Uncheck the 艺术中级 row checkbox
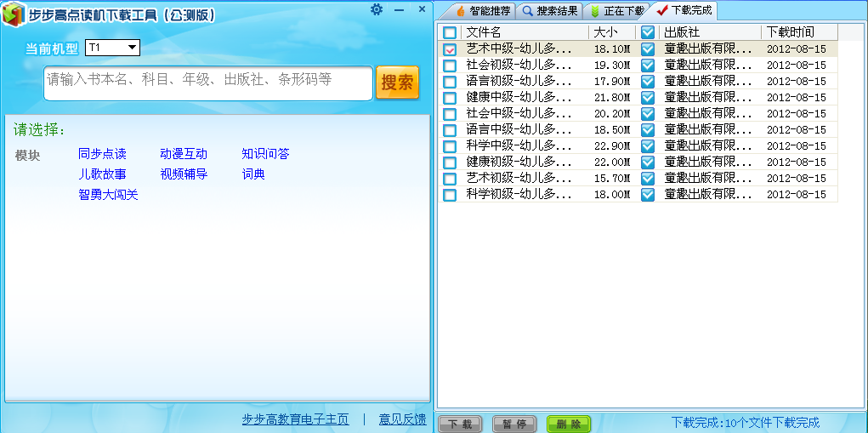Image resolution: width=868 pixels, height=433 pixels. pos(450,49)
